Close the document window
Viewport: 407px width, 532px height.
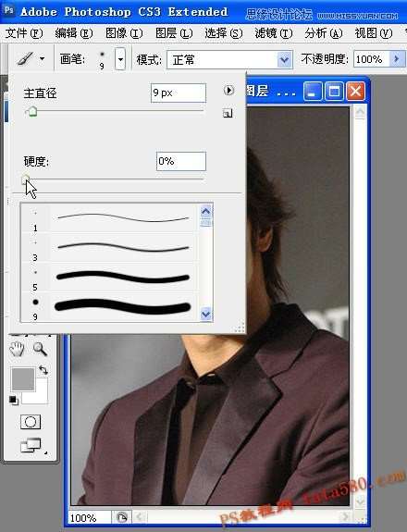click(x=355, y=91)
